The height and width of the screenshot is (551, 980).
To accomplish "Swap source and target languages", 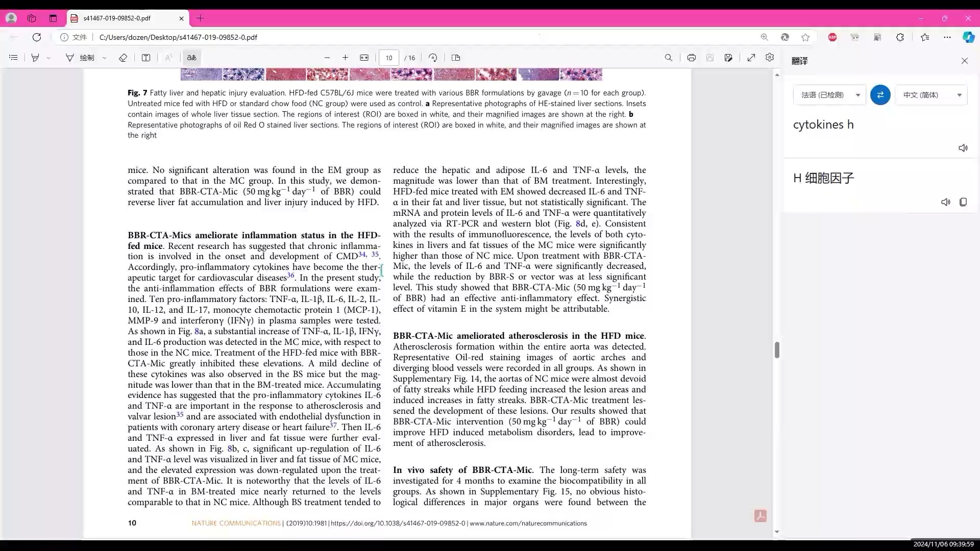I will pyautogui.click(x=880, y=95).
